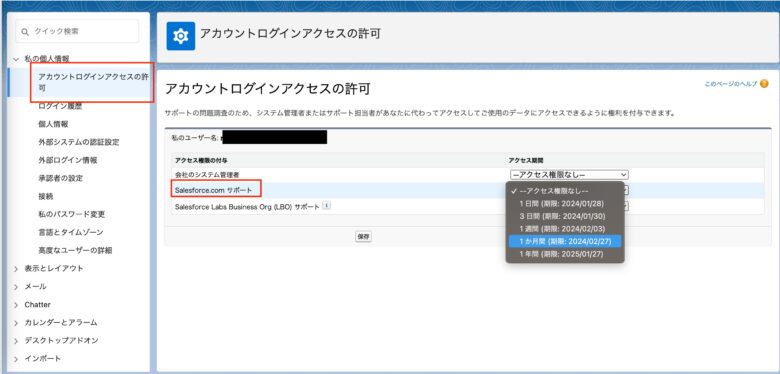
Task: Choose 3 日間 (期限: 2024/01/30) option
Action: coord(565,216)
